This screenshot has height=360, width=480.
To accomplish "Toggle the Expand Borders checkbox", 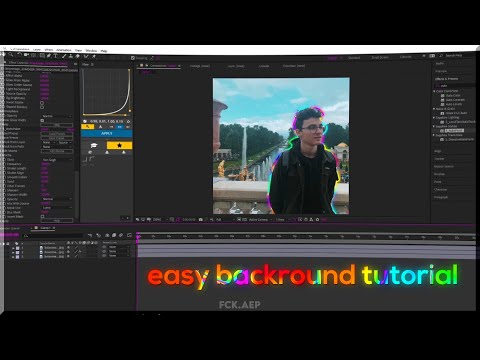I will (x=42, y=107).
